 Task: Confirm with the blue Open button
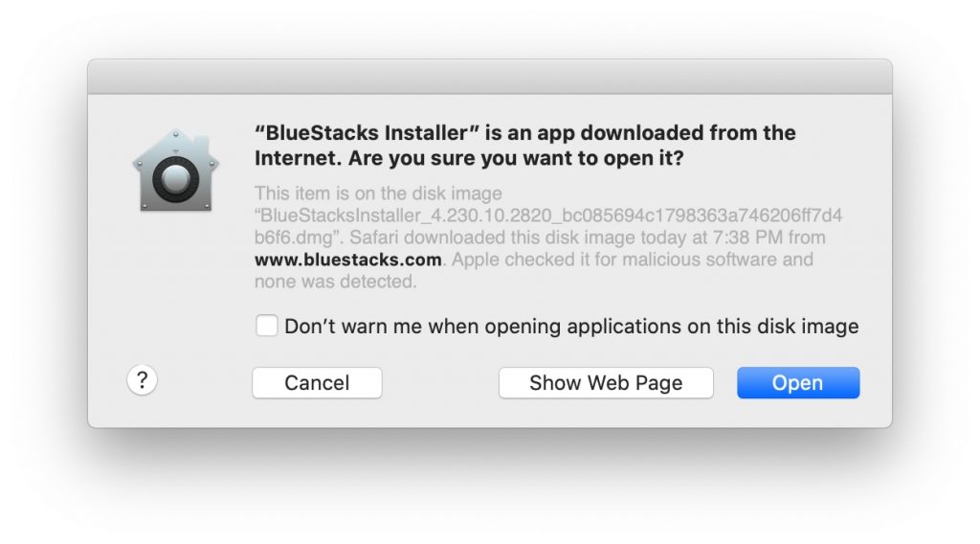[x=798, y=383]
